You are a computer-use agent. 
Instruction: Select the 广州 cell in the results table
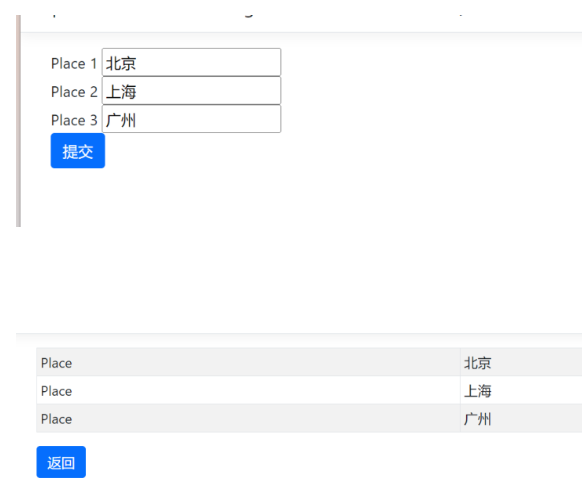(521, 419)
